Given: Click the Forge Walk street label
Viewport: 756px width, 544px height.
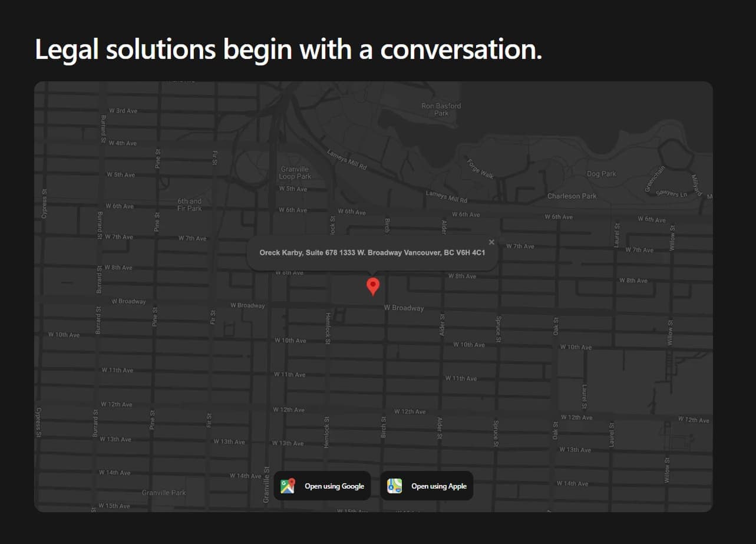Looking at the screenshot, I should coord(480,169).
